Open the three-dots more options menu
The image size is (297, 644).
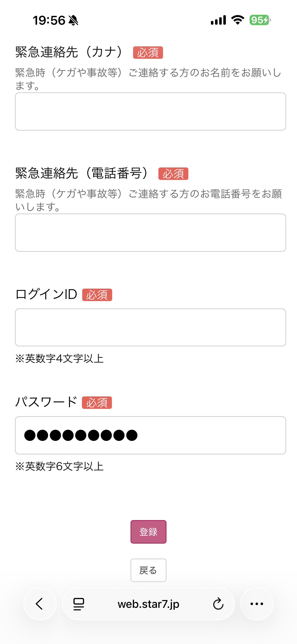coord(257,604)
